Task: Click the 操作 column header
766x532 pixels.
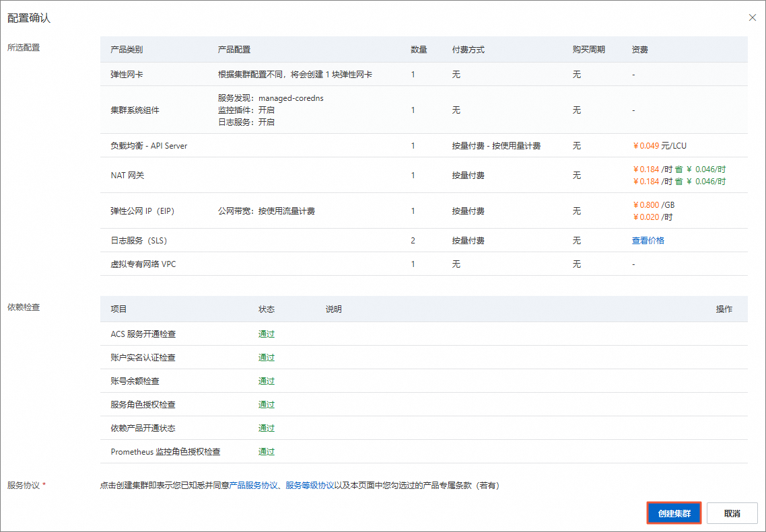Action: (x=724, y=309)
